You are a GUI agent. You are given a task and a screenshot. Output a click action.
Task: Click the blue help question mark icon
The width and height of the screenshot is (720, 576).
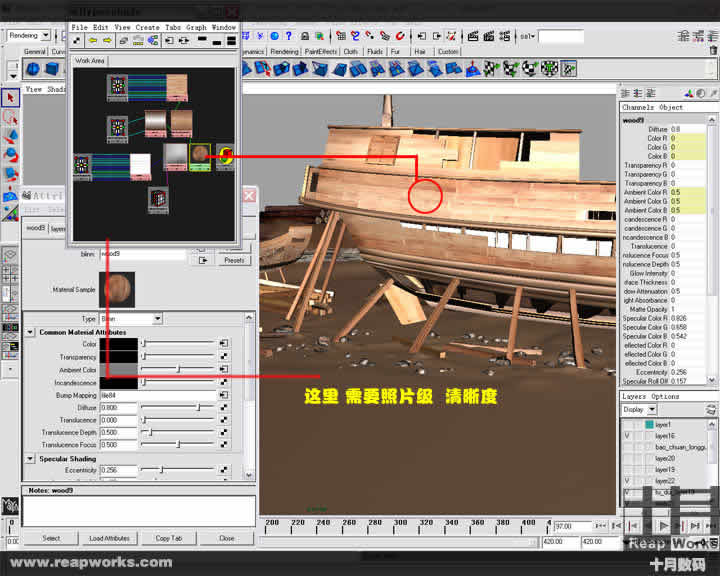coord(288,36)
